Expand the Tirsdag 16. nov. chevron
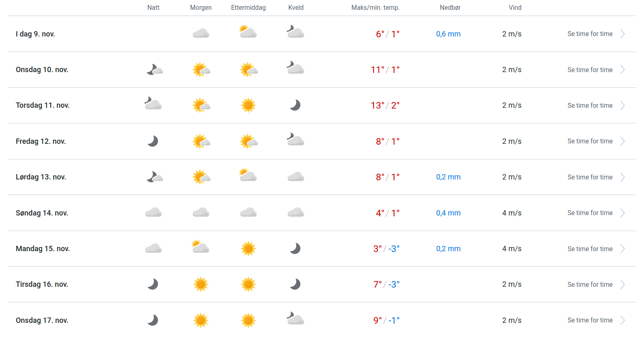The image size is (644, 338). 622,284
